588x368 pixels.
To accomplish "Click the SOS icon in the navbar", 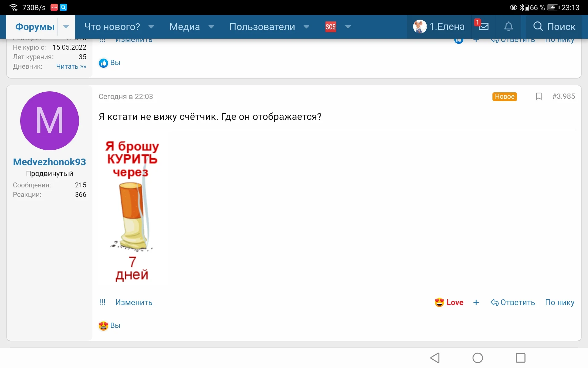I will tap(331, 27).
